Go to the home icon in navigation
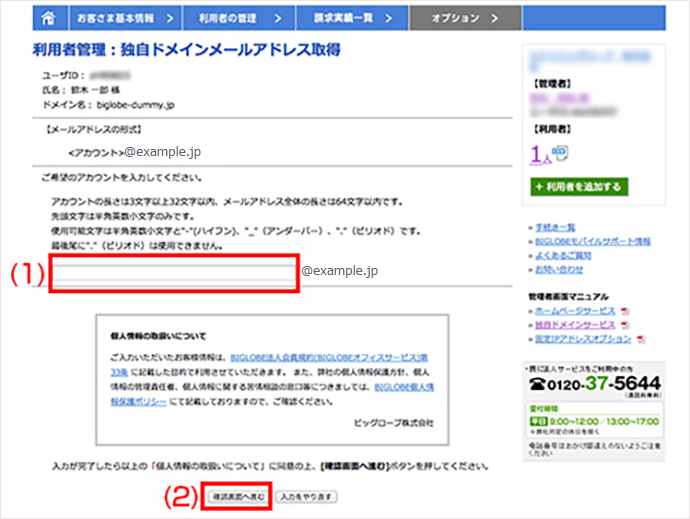690x519 pixels. click(48, 18)
